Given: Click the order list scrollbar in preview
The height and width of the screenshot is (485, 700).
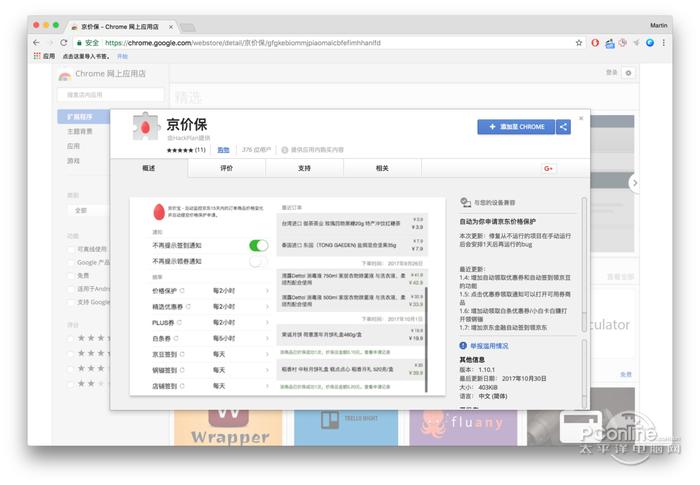Looking at the screenshot, I should tap(426, 339).
